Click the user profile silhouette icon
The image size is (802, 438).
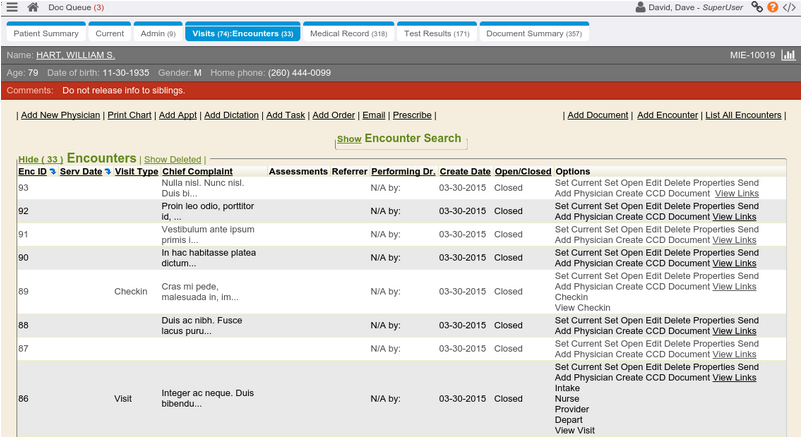point(641,7)
